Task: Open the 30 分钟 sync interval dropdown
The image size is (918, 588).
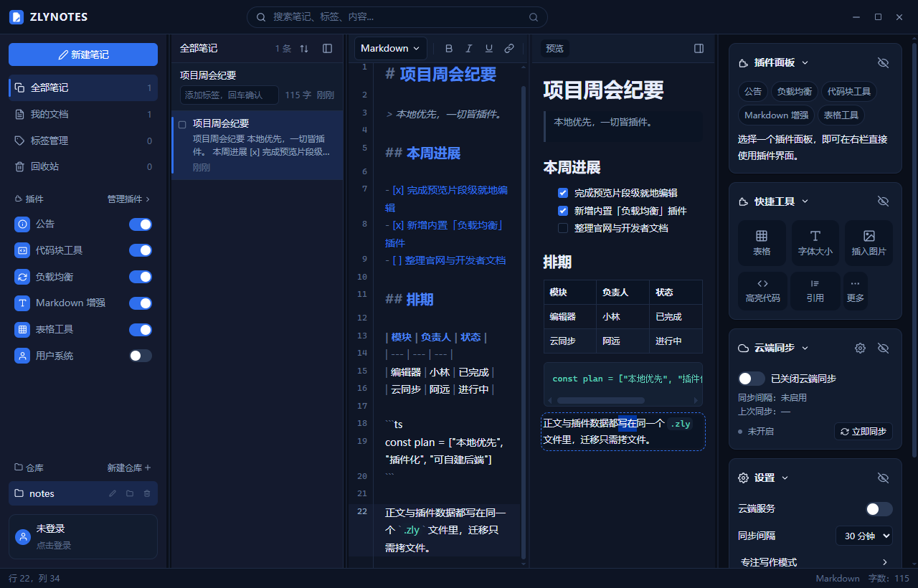Action: [864, 536]
